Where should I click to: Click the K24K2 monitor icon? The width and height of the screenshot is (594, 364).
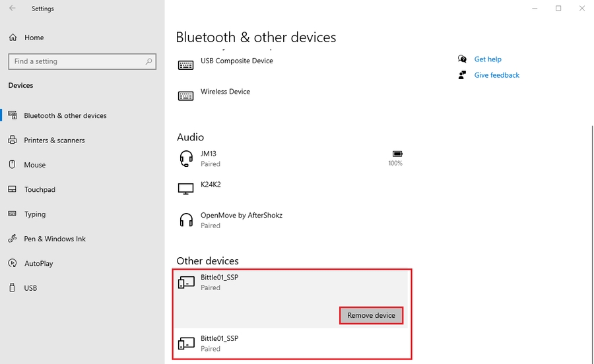click(x=185, y=189)
